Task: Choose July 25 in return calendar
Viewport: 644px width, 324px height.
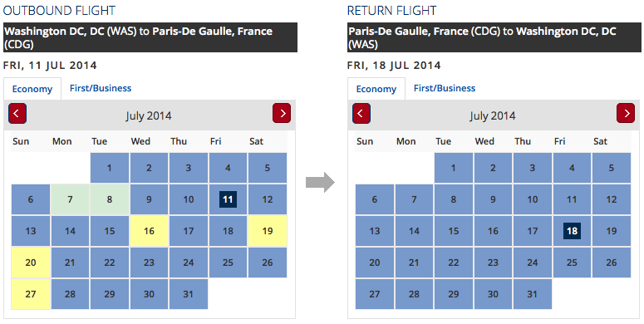Action: coord(572,263)
